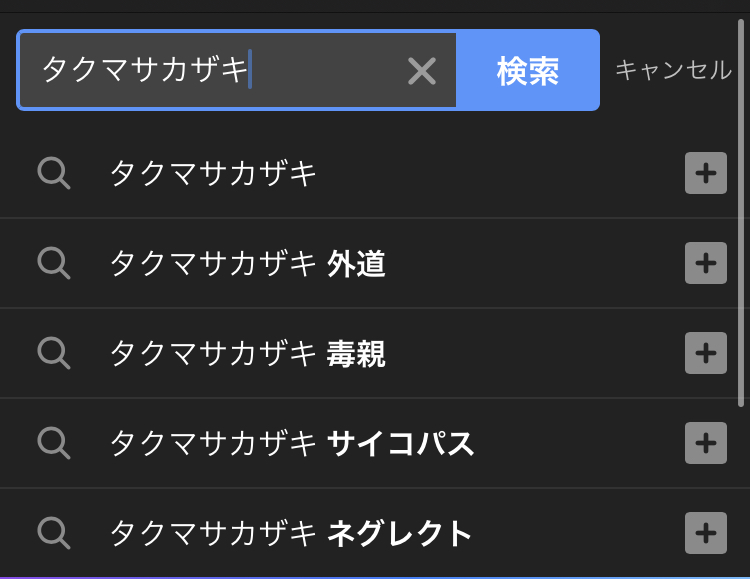Click magnifier icon of first タクマサカザキ suggestion
The height and width of the screenshot is (579, 750).
(x=53, y=173)
